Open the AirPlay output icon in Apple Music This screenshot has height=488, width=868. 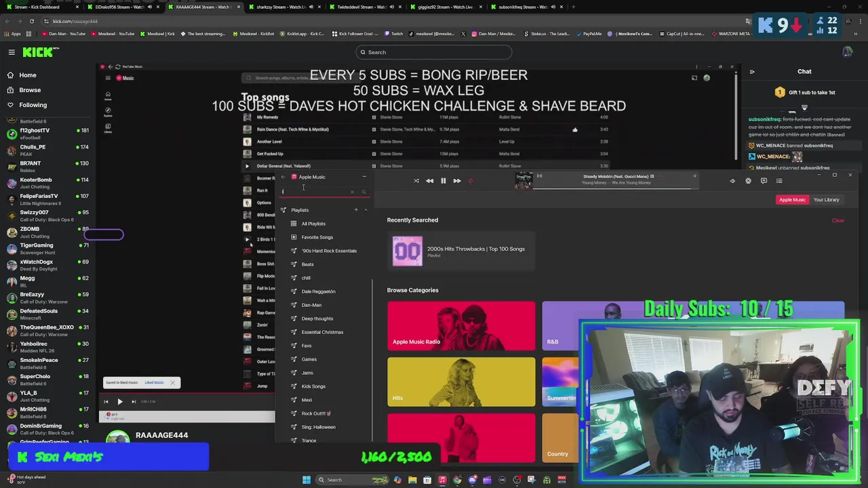748,181
